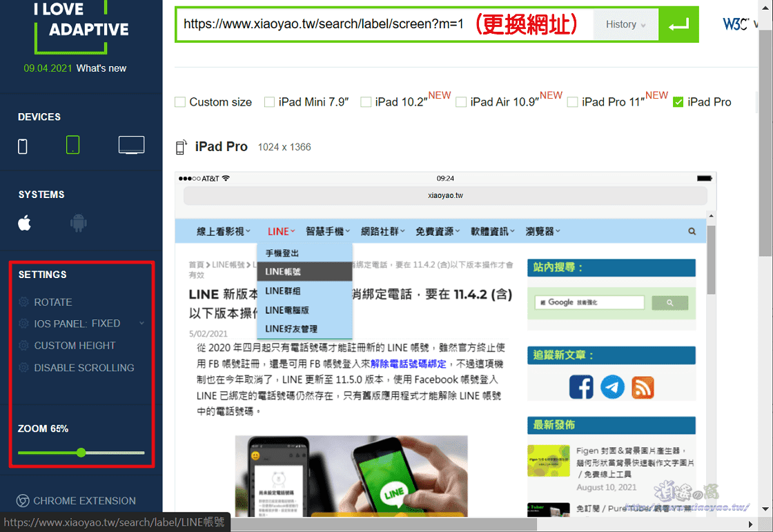The image size is (773, 532).
Task: Select the desktop monitor device icon
Action: click(x=132, y=145)
